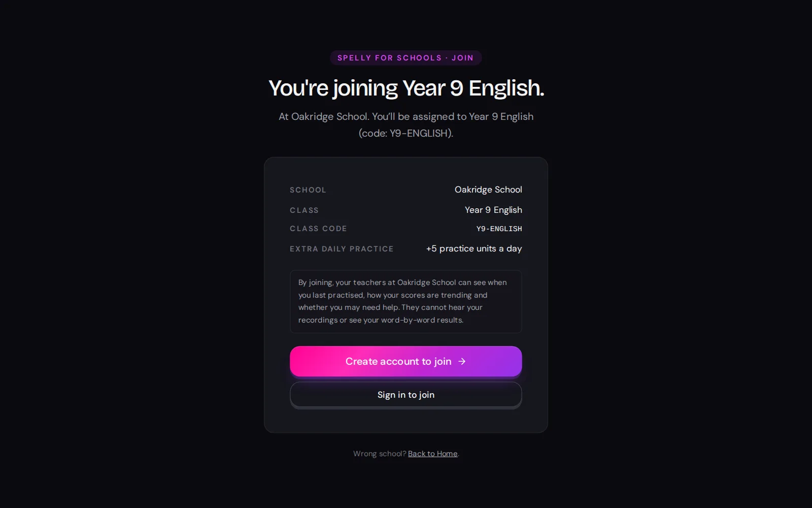The image size is (812, 508).
Task: Click the arrow icon on Create account button
Action: pyautogui.click(x=462, y=361)
